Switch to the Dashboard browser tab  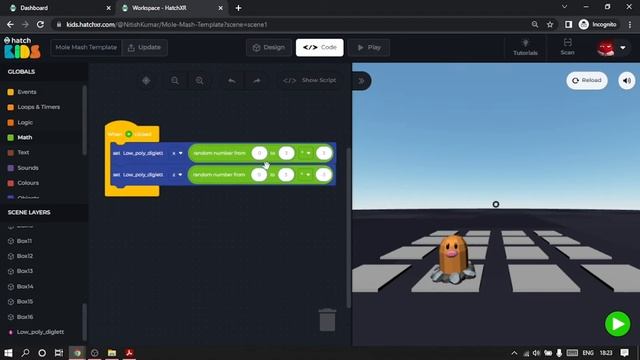pos(59,8)
